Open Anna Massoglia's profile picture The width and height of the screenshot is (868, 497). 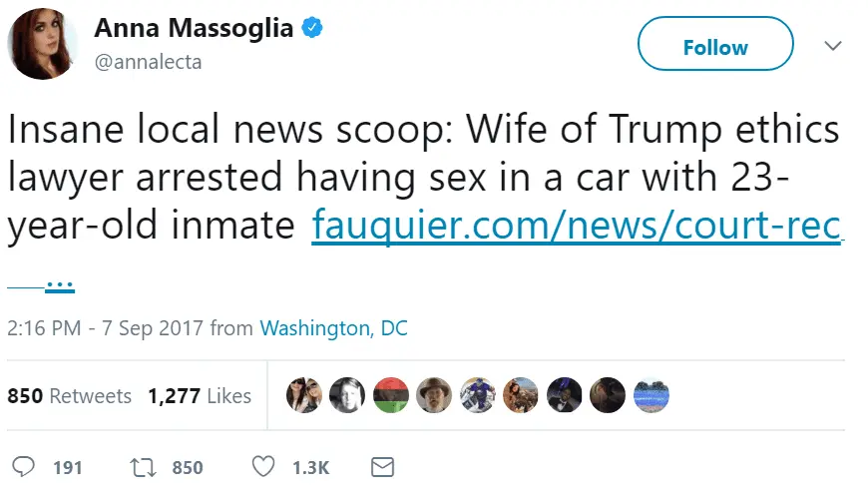(43, 44)
